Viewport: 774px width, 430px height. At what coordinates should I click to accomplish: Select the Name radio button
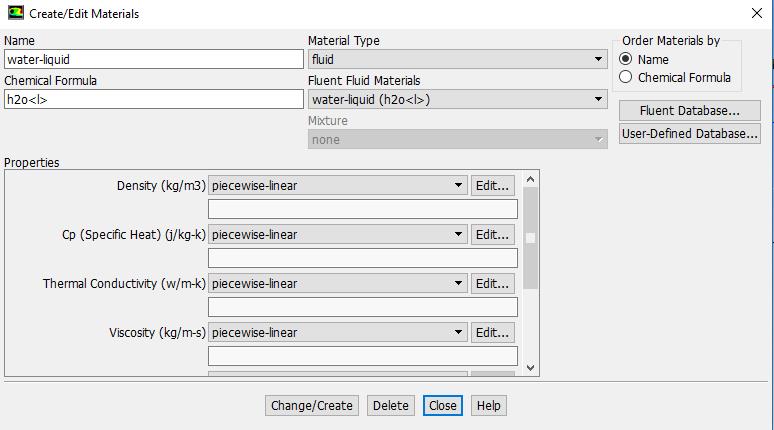tap(626, 59)
